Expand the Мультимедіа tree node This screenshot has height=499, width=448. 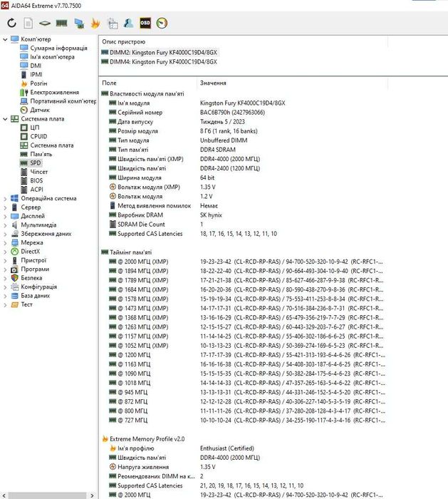[x=5, y=225]
